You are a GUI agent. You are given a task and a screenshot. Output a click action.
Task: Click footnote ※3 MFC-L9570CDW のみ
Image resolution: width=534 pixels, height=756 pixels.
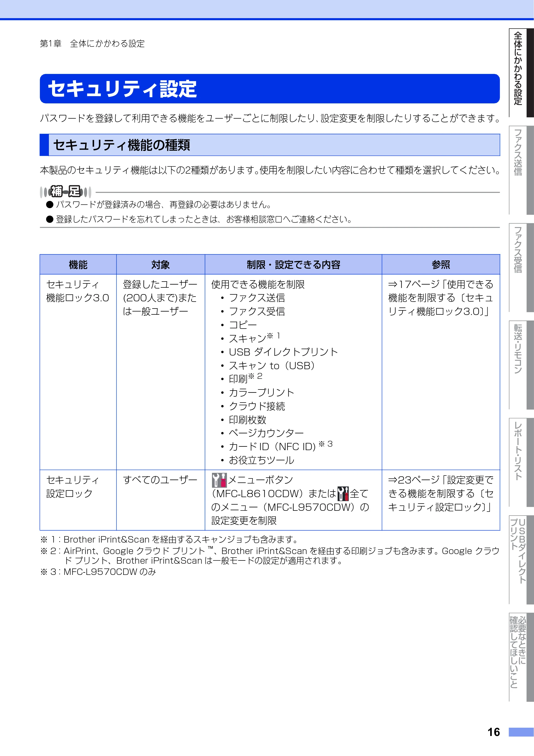pos(98,572)
